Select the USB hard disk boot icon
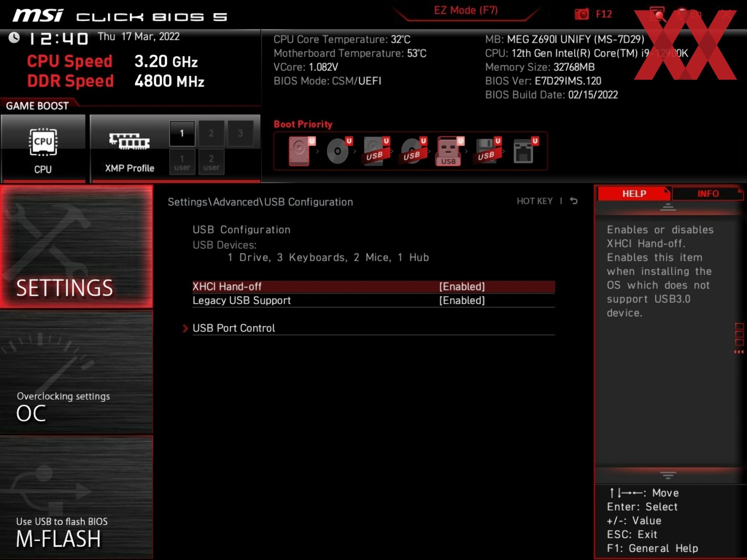The width and height of the screenshot is (747, 560). pyautogui.click(x=376, y=151)
